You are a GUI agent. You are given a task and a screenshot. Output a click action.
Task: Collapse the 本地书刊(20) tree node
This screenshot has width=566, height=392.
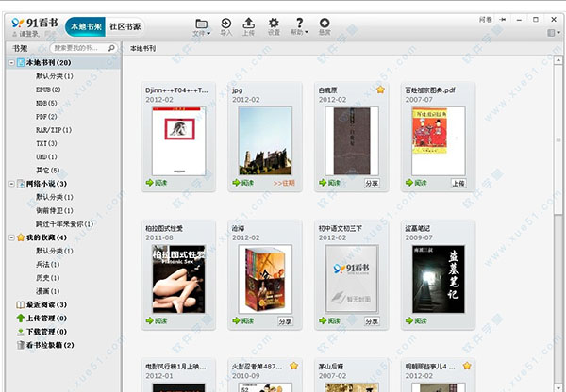(11, 63)
